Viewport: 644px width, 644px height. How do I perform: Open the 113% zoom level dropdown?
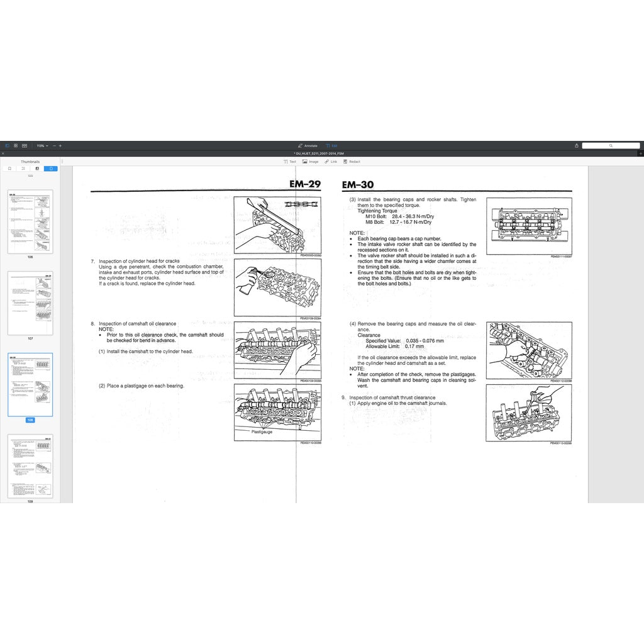tap(42, 145)
